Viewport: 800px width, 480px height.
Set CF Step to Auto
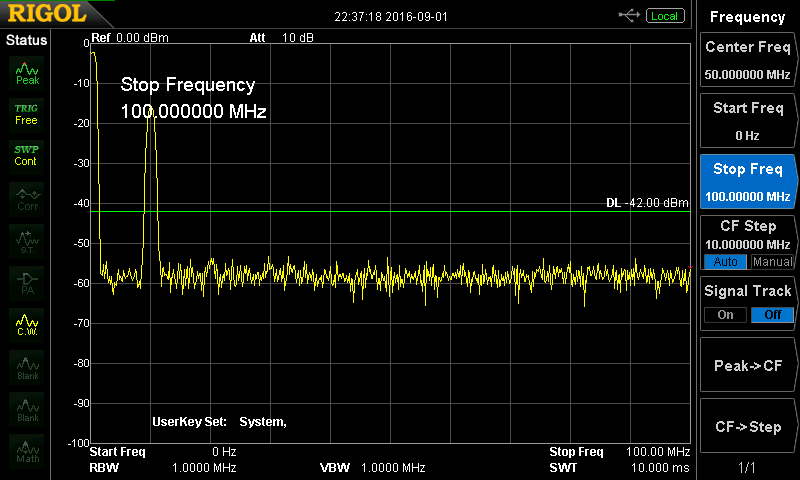(725, 262)
